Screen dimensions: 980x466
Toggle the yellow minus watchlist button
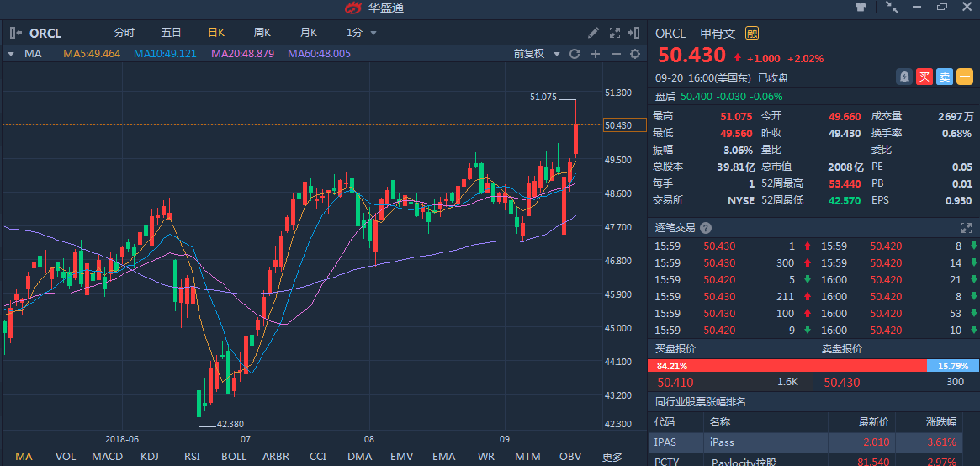[965, 77]
